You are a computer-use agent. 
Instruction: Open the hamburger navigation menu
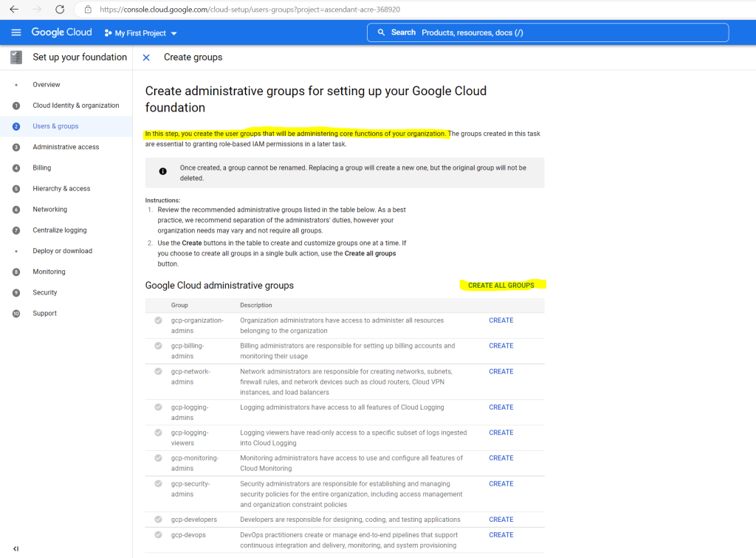coord(16,32)
